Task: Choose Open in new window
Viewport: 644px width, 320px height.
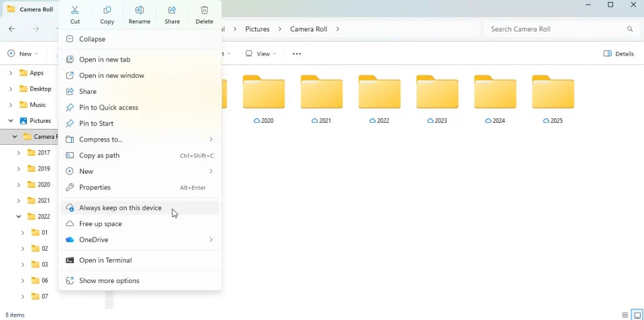Action: pos(140,76)
